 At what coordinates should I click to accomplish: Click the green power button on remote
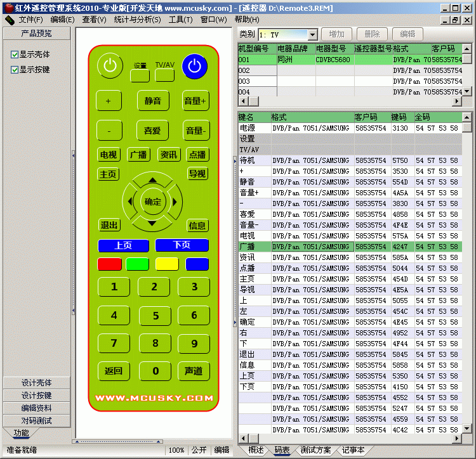110,65
